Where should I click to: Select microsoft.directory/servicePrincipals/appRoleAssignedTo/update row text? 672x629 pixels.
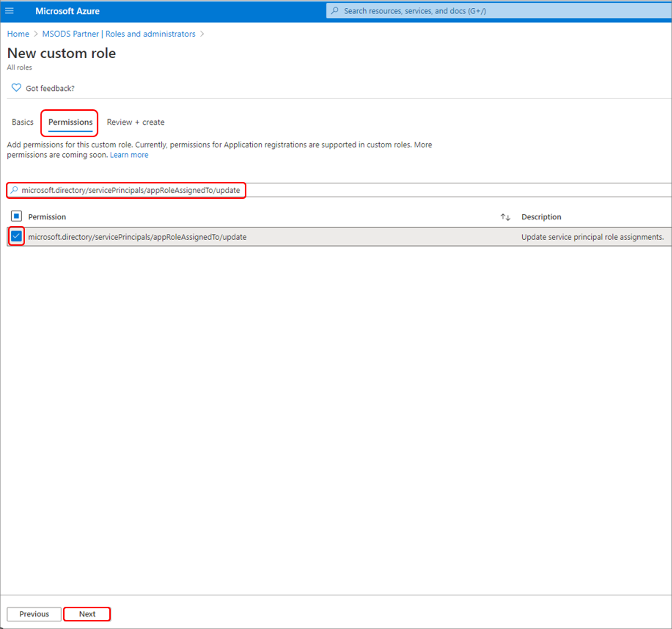[x=137, y=237]
